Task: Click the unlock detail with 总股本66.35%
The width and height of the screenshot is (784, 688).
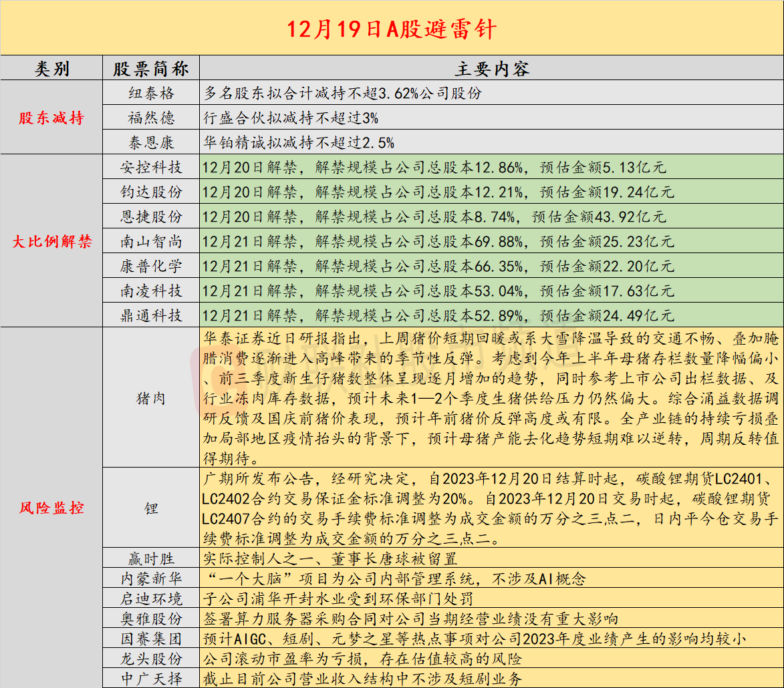Action: pos(438,266)
